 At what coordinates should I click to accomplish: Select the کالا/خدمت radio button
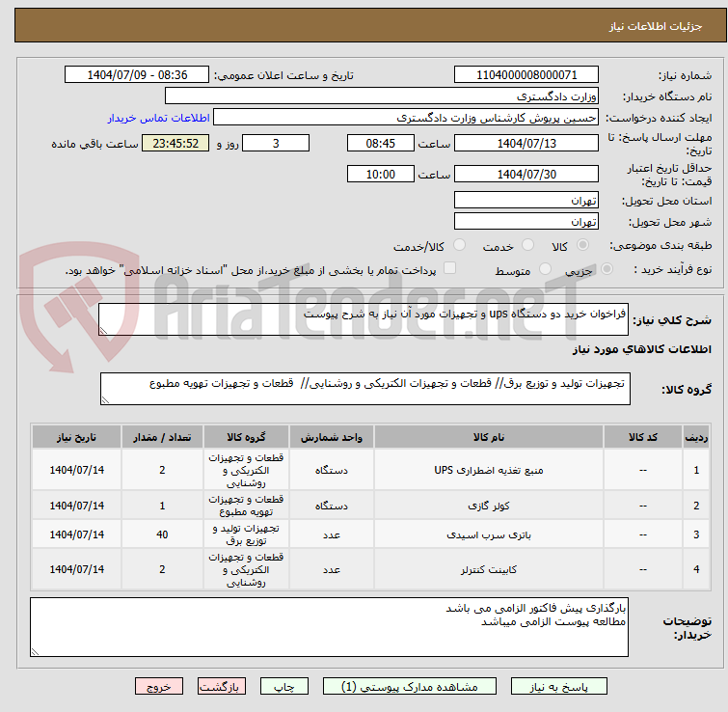tap(459, 245)
